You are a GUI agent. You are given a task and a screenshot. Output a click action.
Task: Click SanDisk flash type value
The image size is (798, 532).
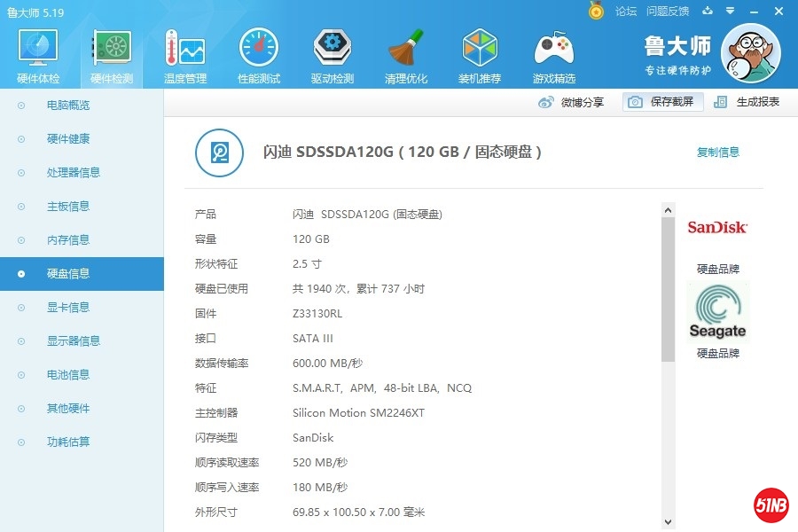313,438
